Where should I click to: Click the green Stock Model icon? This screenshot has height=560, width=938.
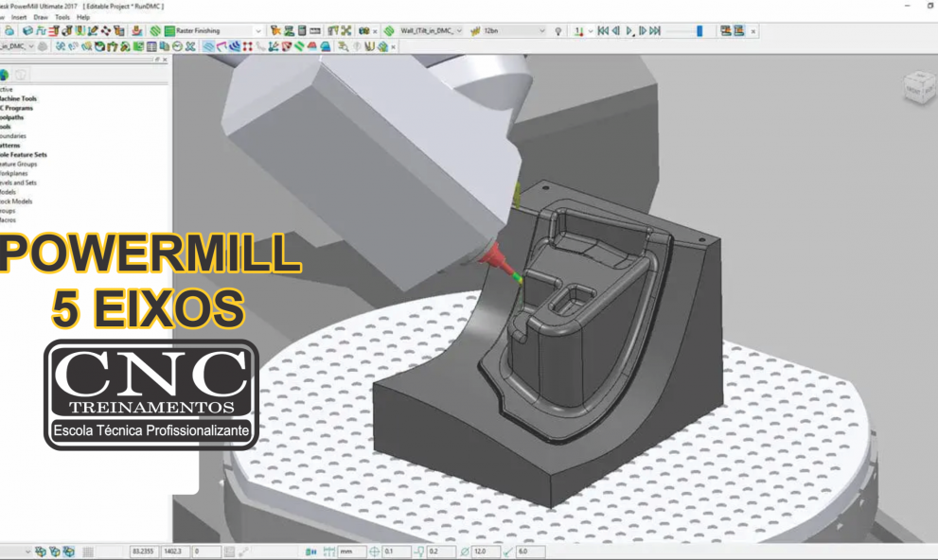pos(289,30)
